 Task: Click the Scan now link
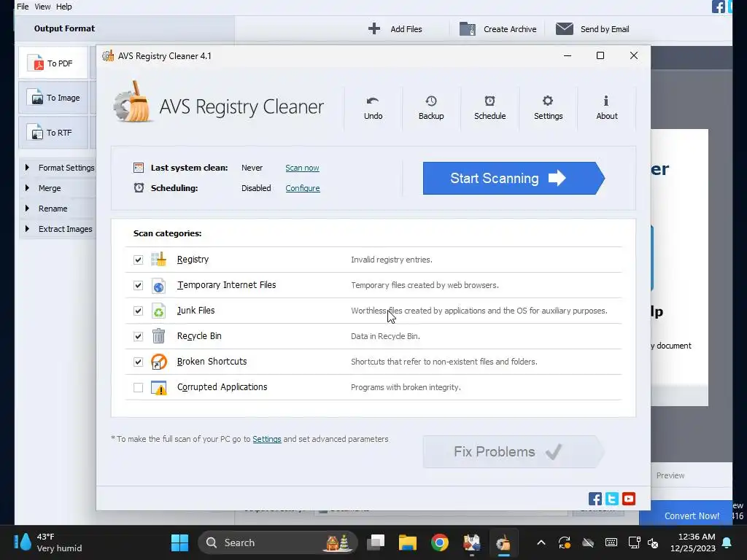(x=302, y=168)
